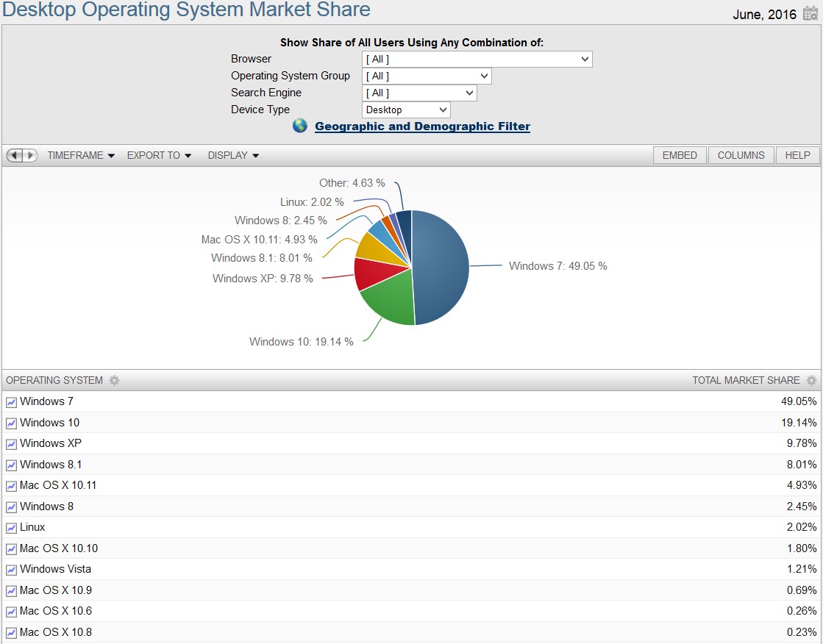
Task: Open the Device Type dropdown showing Desktop
Action: click(406, 110)
